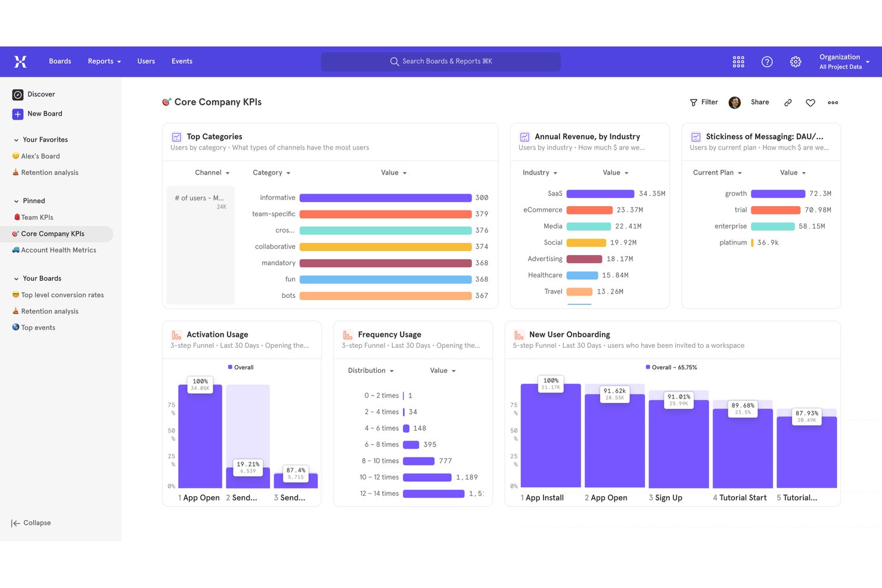The width and height of the screenshot is (882, 588).
Task: Open Value dropdown in Top Categories
Action: [x=394, y=173]
